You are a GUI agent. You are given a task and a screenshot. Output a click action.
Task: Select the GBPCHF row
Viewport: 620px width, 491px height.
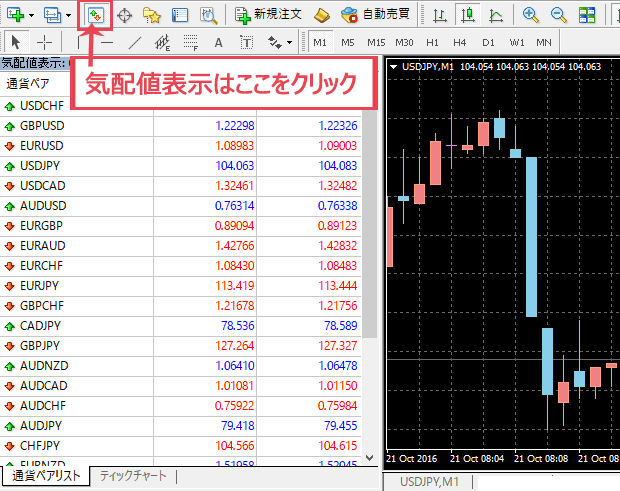click(x=180, y=306)
